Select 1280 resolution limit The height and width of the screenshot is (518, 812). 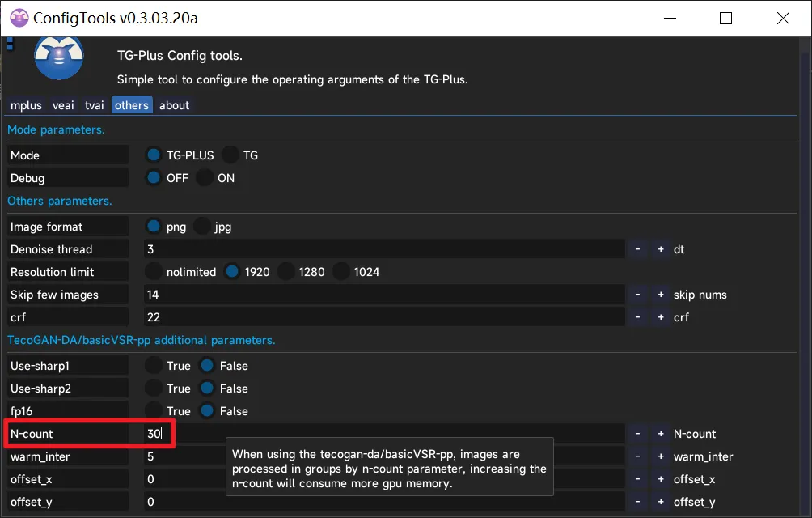coord(285,271)
